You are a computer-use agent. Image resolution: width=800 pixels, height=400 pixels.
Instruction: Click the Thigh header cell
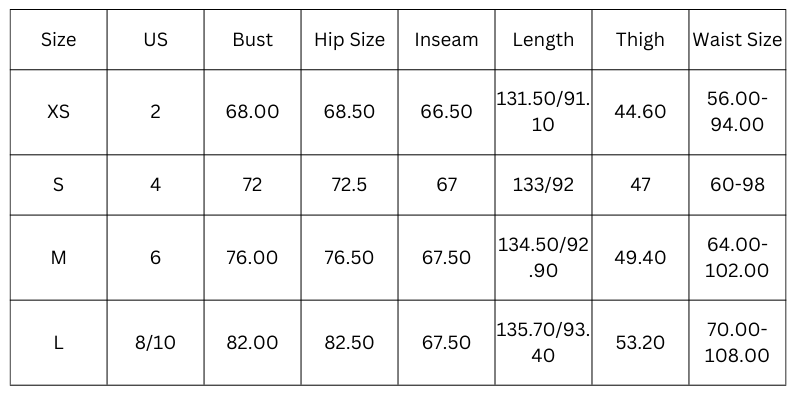[640, 40]
